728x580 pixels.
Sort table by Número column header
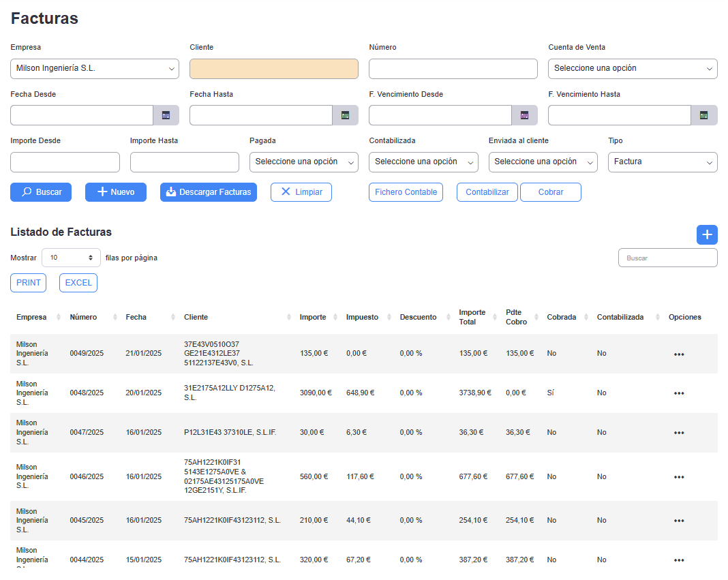[84, 317]
